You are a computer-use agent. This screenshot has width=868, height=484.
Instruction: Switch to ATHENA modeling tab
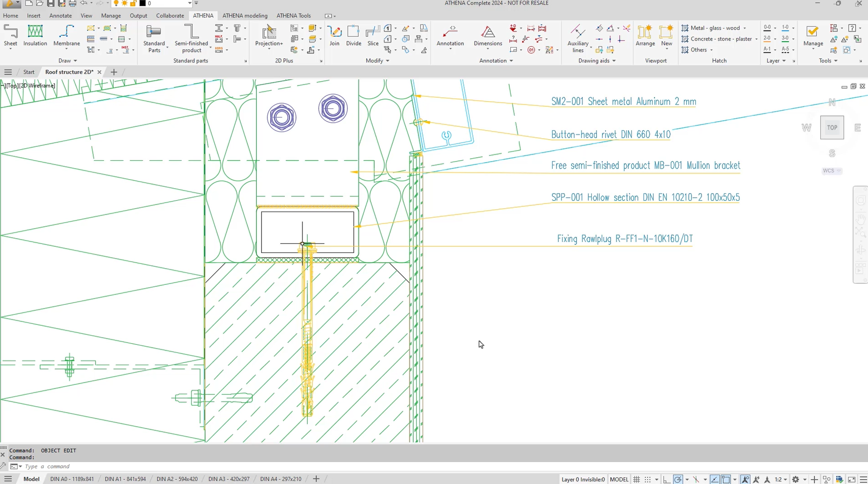(245, 16)
